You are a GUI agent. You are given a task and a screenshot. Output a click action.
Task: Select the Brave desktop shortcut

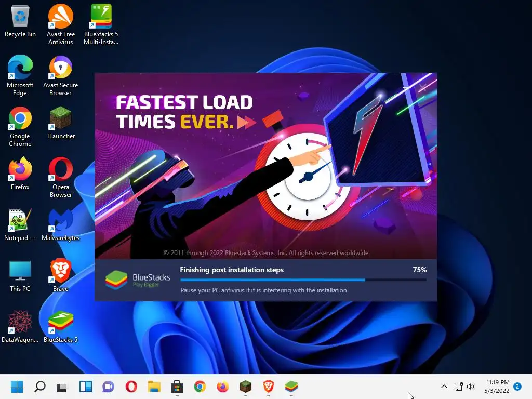click(x=60, y=275)
